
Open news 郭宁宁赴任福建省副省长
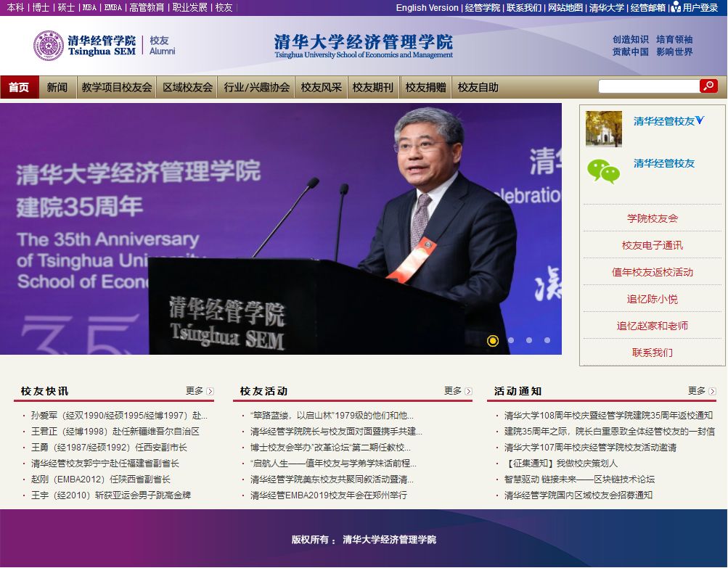click(x=105, y=463)
